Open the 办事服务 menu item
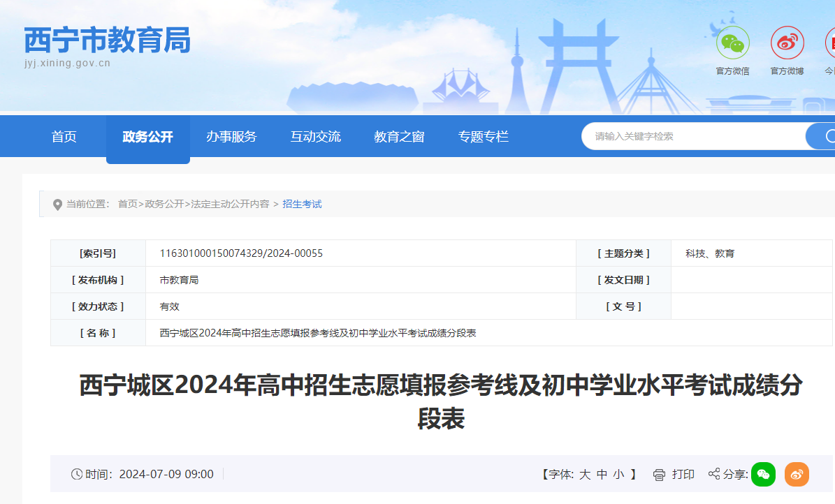835x504 pixels. pos(231,137)
